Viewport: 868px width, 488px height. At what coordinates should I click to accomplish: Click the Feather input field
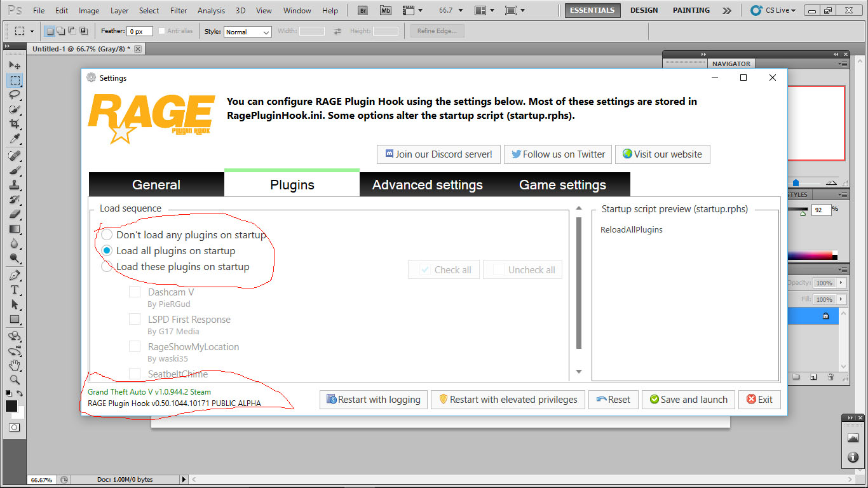[140, 31]
